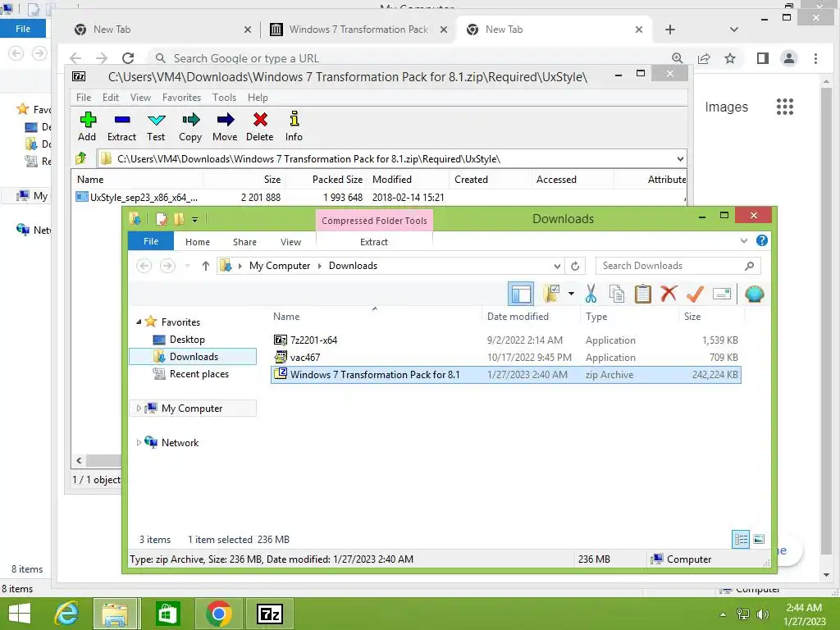Switch to Windows 7 Transformation Pack Chrome tab

tap(358, 30)
